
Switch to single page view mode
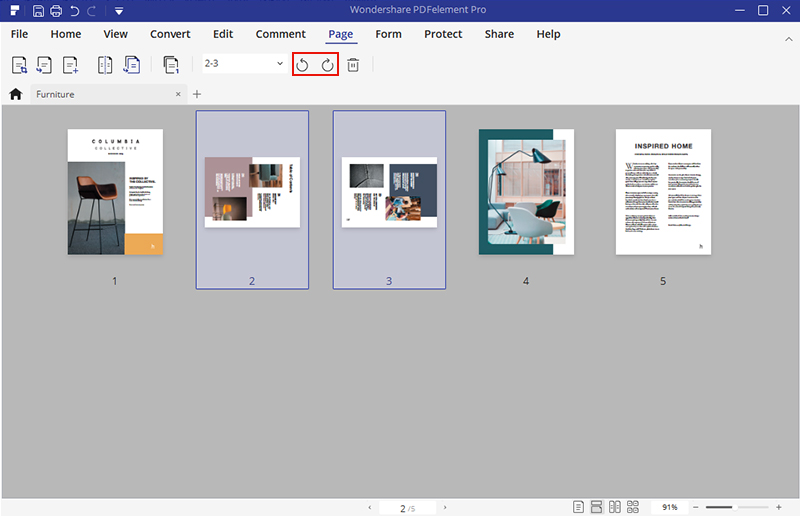pos(579,507)
